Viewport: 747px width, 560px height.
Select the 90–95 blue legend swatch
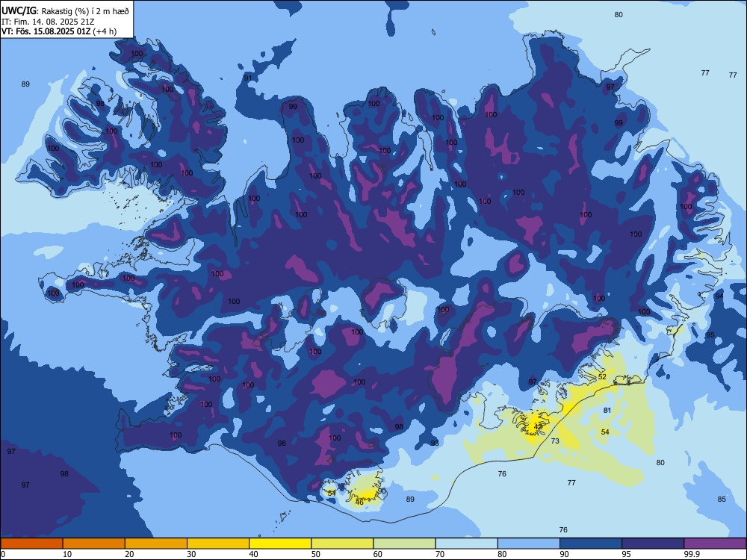coord(591,544)
